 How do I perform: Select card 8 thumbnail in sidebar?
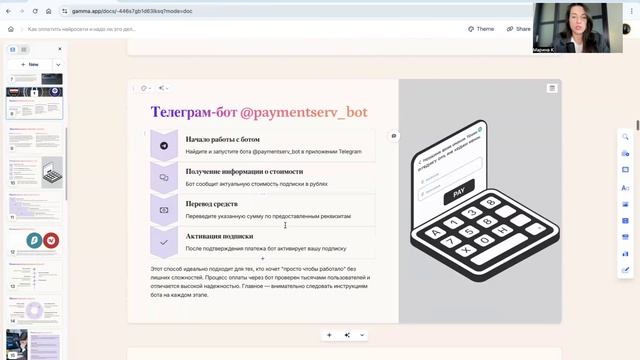[x=35, y=103]
